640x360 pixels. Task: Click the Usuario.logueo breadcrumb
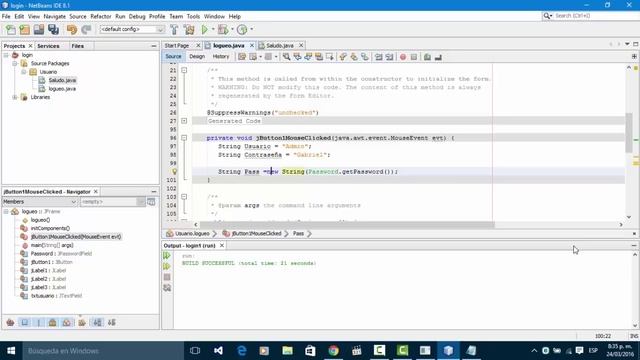pos(192,233)
